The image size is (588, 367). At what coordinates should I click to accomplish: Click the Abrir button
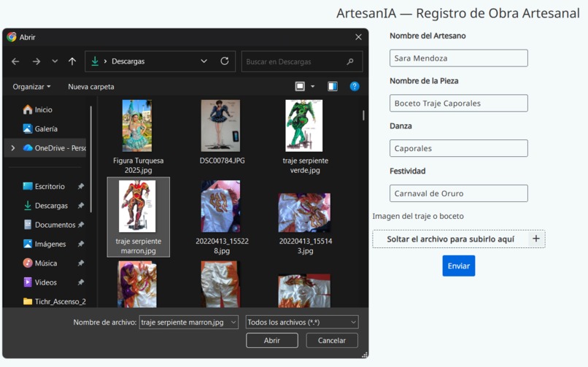click(x=272, y=341)
